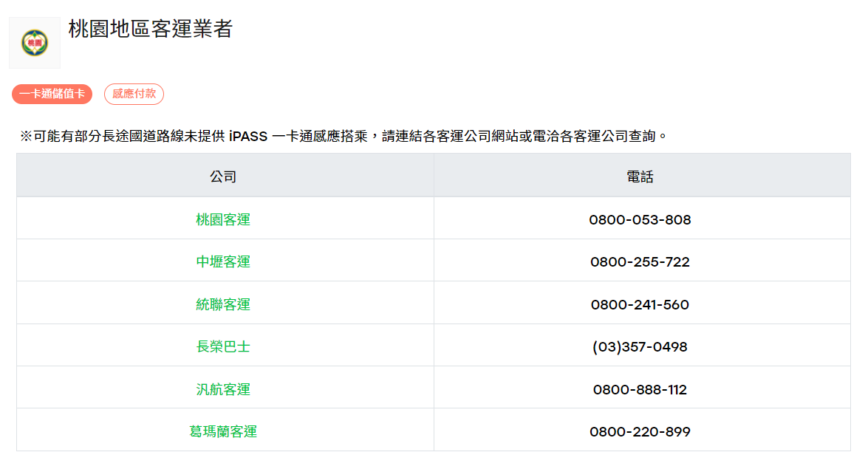The height and width of the screenshot is (469, 868).
Task: Open the 桃園客運 company link
Action: pos(223,219)
